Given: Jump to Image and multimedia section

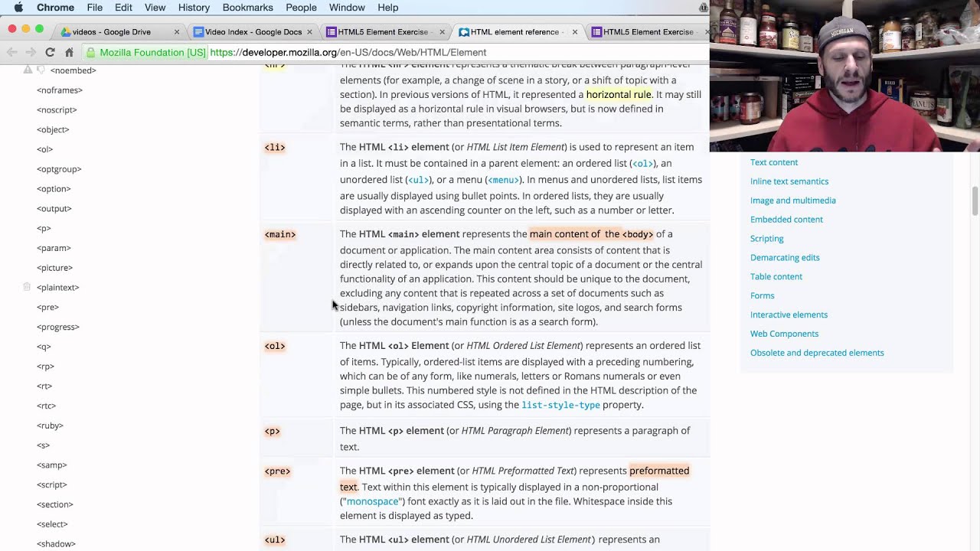Looking at the screenshot, I should [x=793, y=201].
